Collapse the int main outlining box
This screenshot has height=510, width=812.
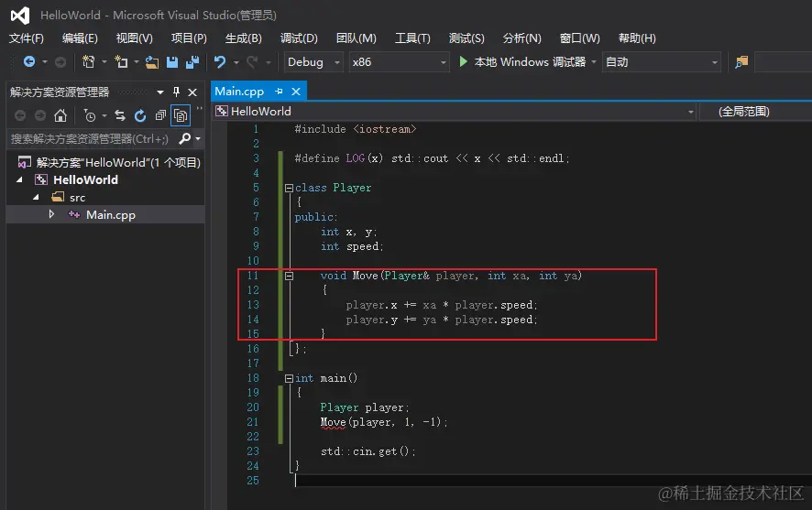click(x=289, y=379)
